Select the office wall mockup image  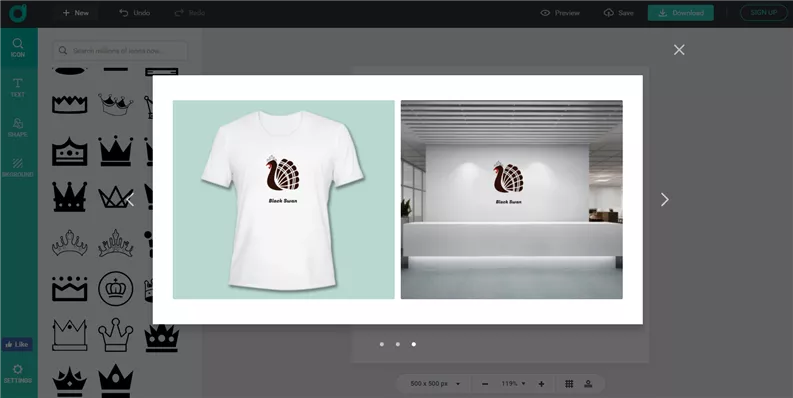click(x=512, y=199)
